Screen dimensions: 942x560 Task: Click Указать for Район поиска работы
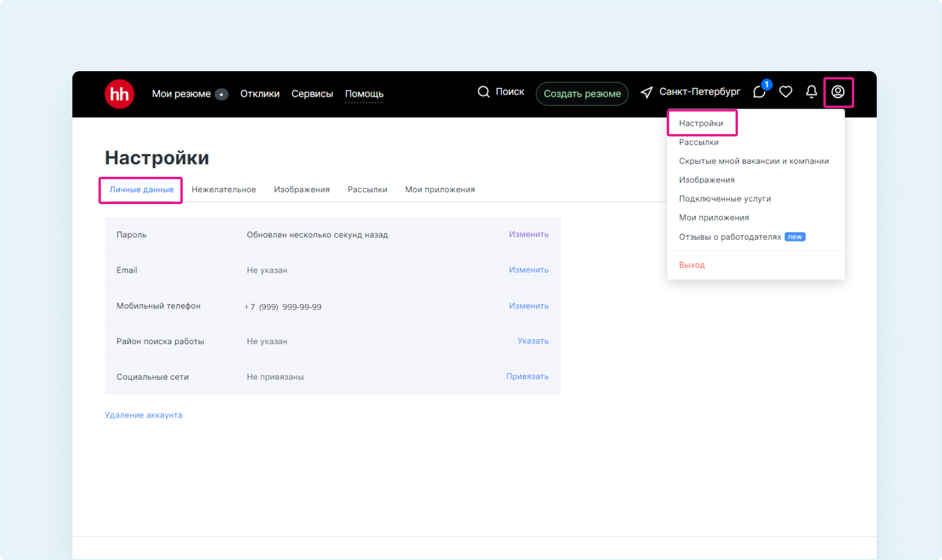pos(533,341)
